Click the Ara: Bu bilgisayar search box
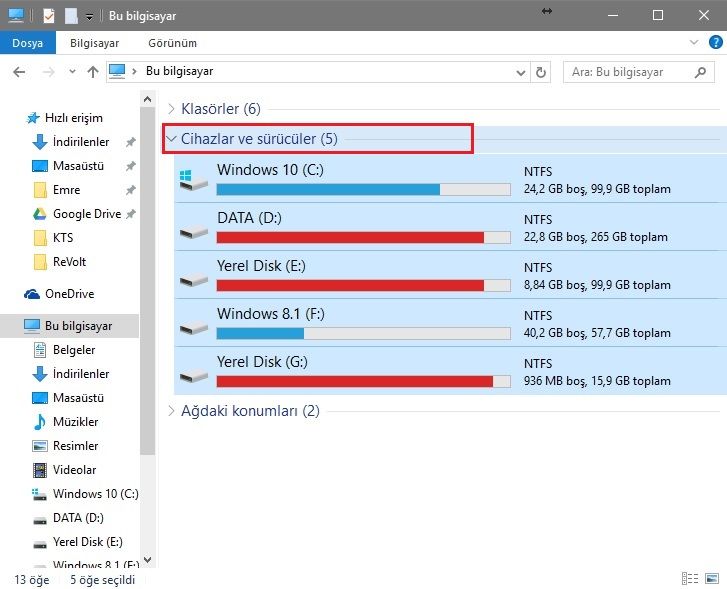This screenshot has width=727, height=589. 638,72
